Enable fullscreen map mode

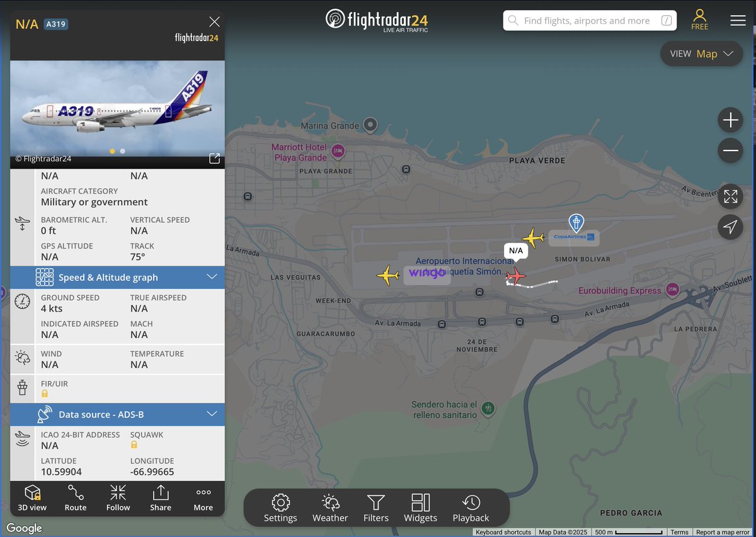(x=730, y=196)
